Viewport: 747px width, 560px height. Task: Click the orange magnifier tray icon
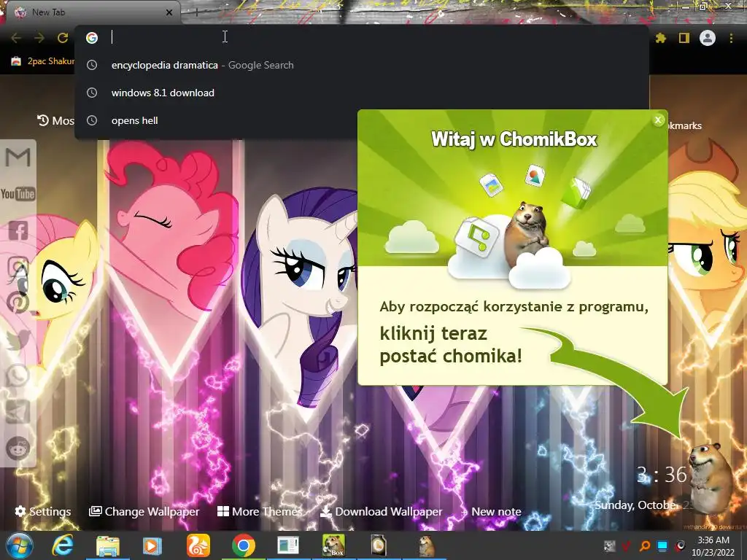(645, 545)
